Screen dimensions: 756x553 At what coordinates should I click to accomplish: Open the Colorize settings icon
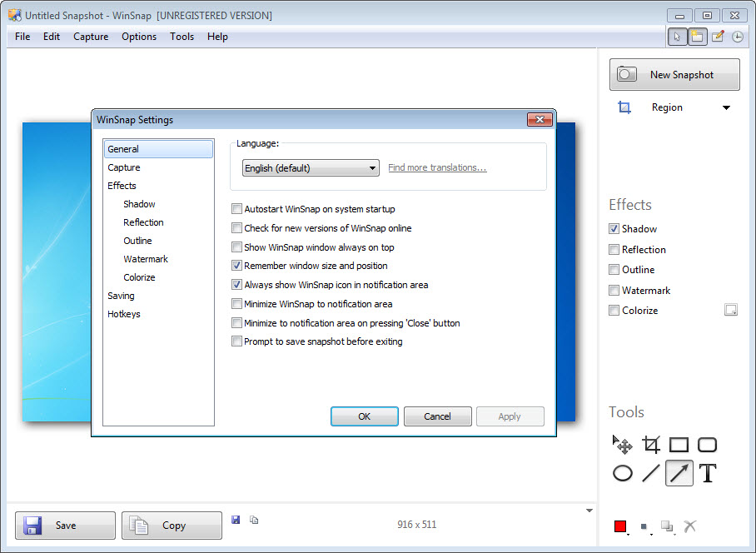(x=731, y=310)
